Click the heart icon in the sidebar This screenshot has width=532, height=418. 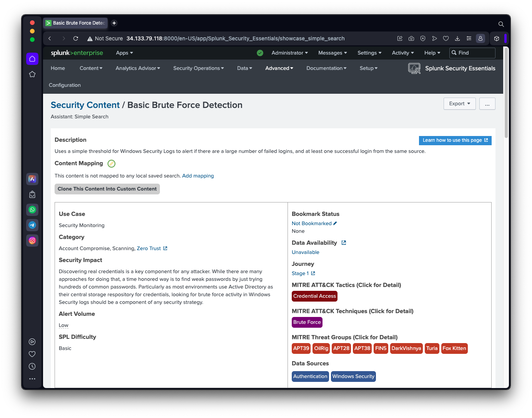coord(32,354)
